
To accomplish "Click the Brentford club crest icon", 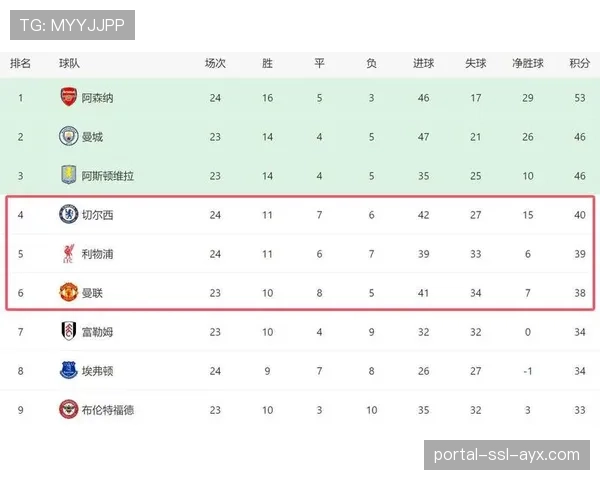I will [68, 410].
